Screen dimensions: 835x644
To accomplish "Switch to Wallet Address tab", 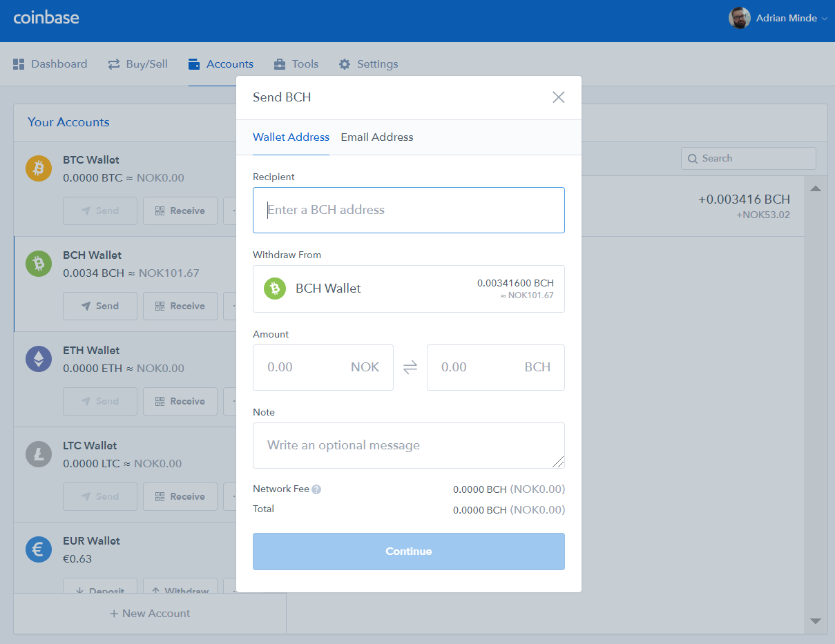I will [291, 137].
